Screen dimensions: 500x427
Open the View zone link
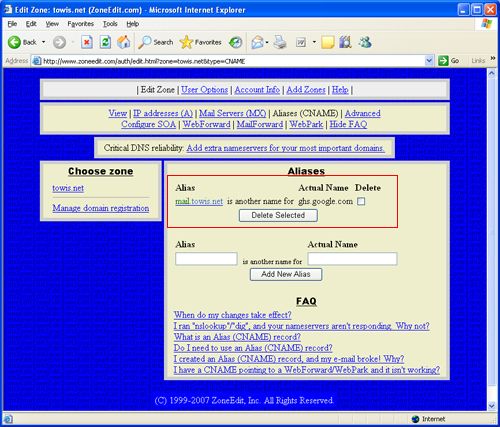click(118, 113)
